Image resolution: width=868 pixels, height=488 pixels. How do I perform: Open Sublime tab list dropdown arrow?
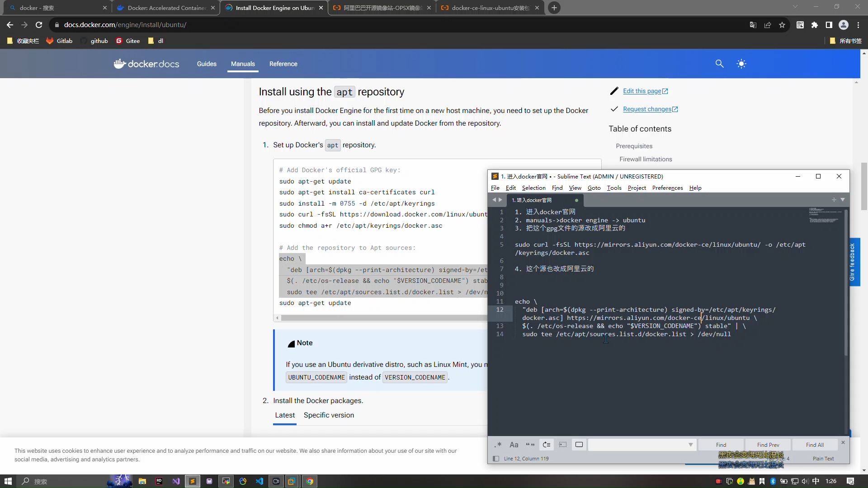click(x=843, y=200)
